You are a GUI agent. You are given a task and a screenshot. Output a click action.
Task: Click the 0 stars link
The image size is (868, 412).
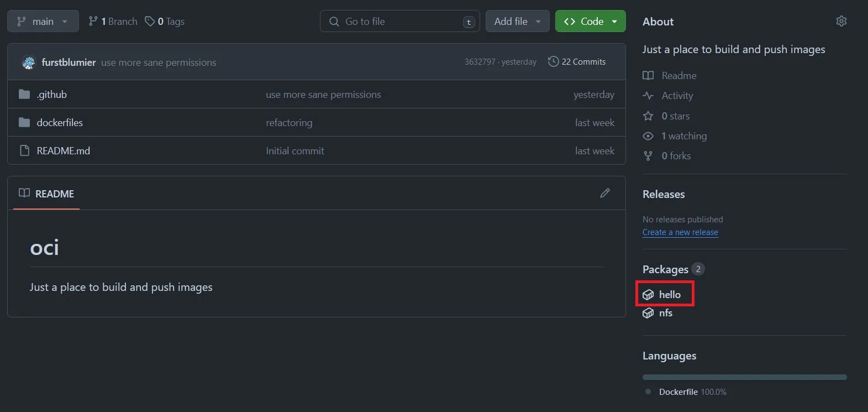(x=675, y=116)
